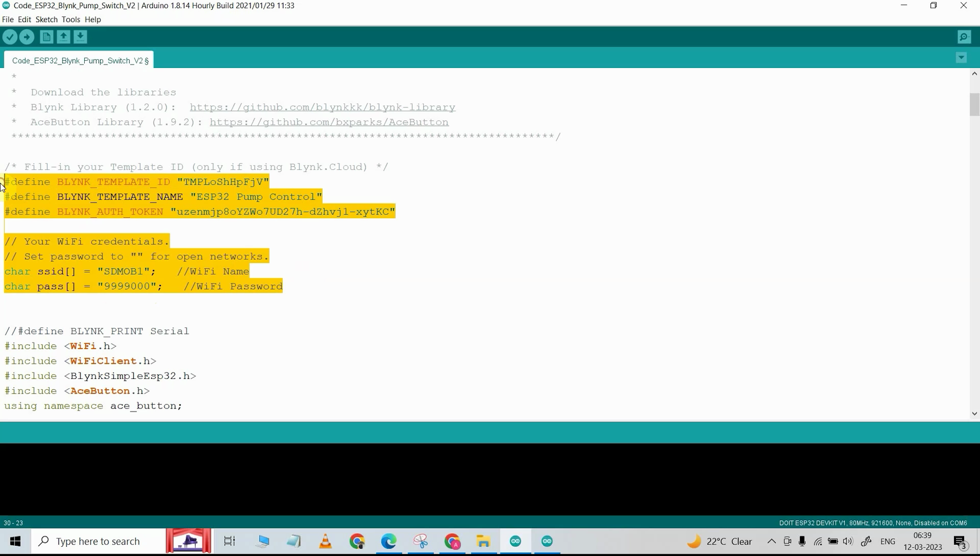Open VLC media player from the taskbar
This screenshot has width=980, height=556.
(325, 541)
